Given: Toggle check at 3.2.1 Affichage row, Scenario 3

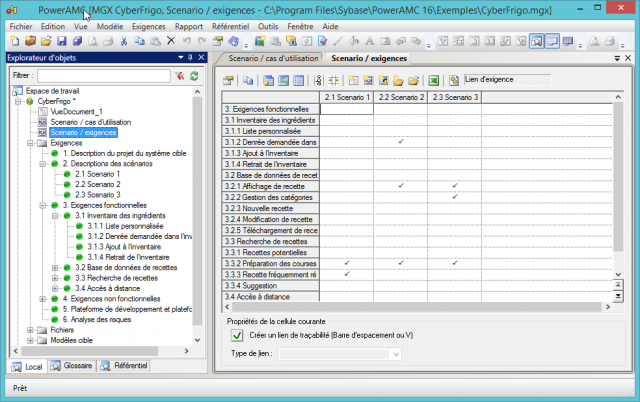Looking at the screenshot, I should coord(455,186).
